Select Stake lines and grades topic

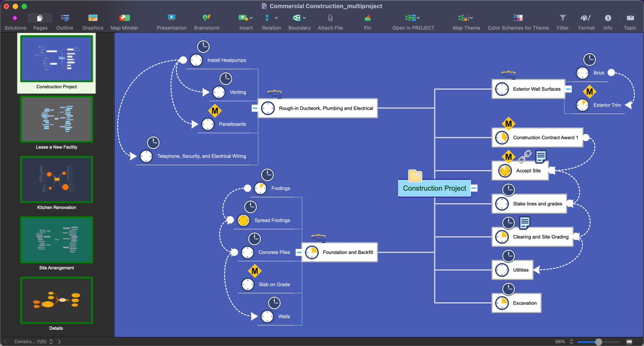(x=529, y=204)
